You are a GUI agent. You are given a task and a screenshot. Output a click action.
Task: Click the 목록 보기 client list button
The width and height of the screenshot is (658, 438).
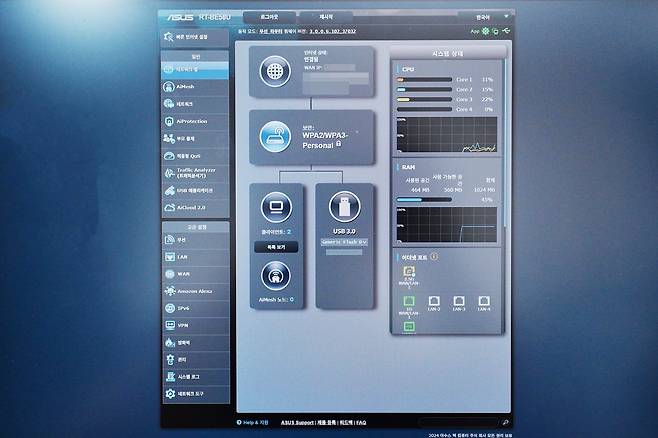(275, 246)
